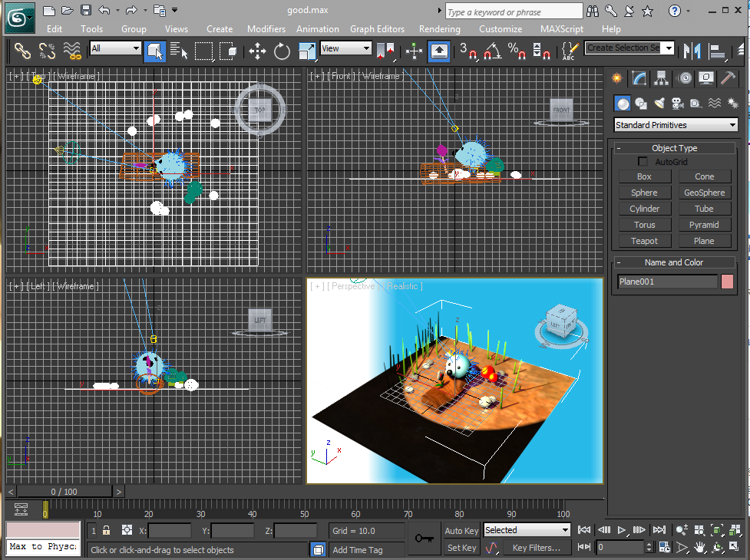Image resolution: width=750 pixels, height=560 pixels.
Task: Open the MAXScript menu
Action: 562,29
